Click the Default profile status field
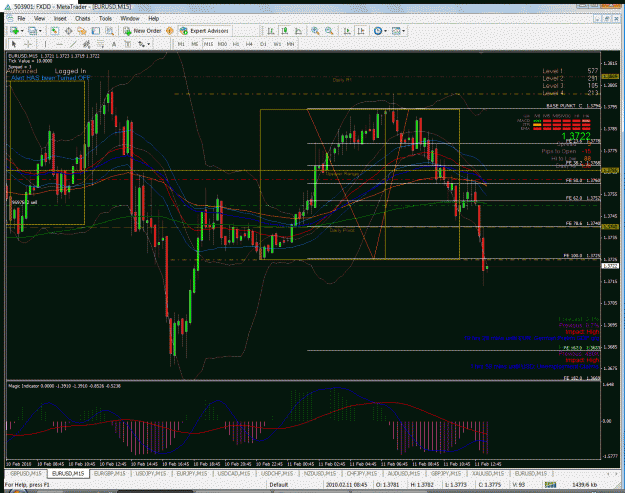The width and height of the screenshot is (625, 493). tap(279, 485)
